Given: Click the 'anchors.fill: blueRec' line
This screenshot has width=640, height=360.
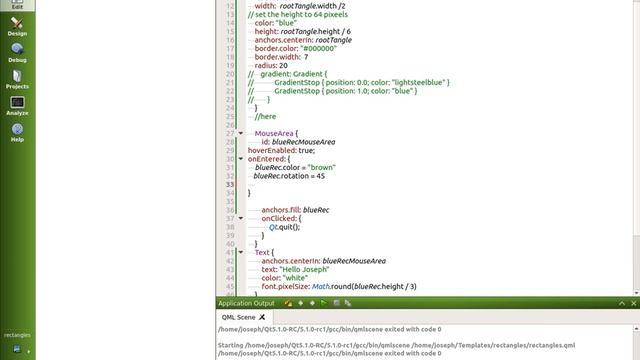Looking at the screenshot, I should 295,210.
